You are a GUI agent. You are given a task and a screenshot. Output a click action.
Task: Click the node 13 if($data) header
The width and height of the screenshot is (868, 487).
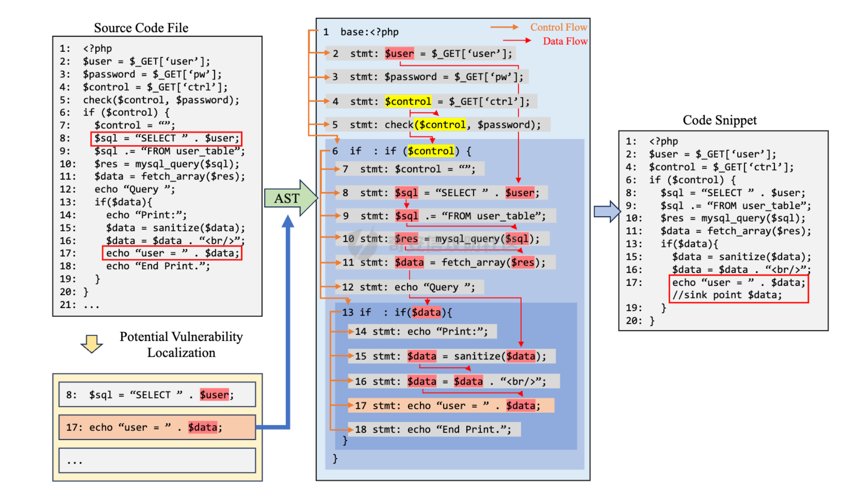pyautogui.click(x=397, y=312)
